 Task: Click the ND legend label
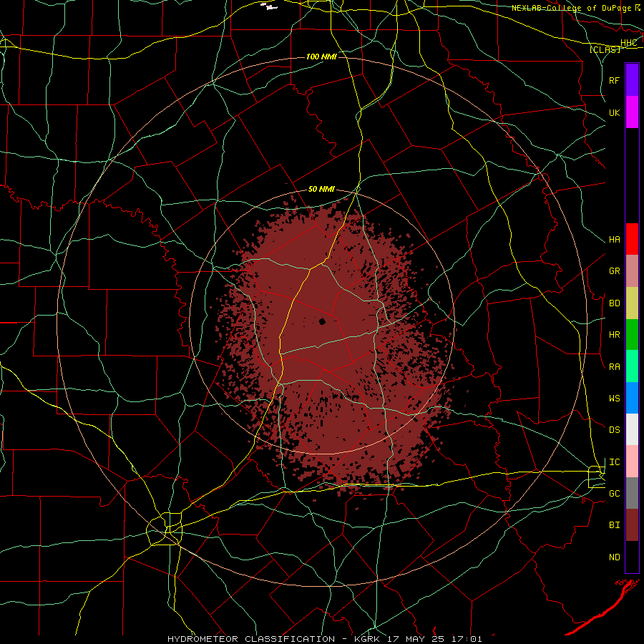tap(615, 557)
